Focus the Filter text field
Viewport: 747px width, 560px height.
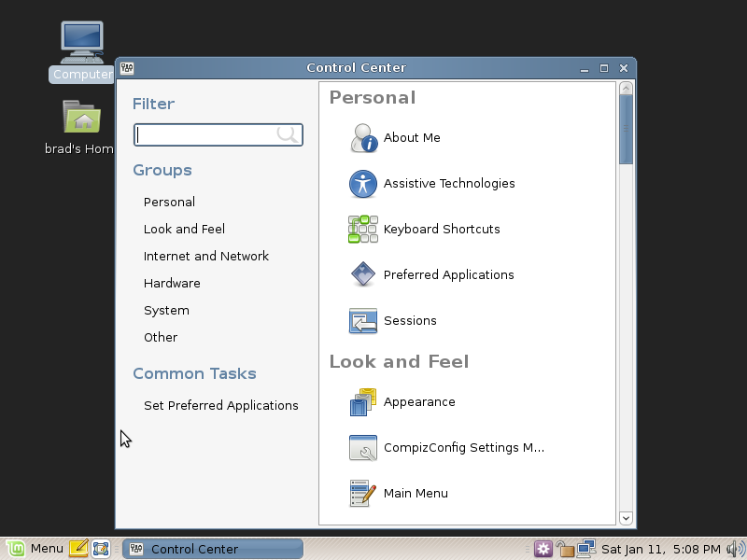(218, 134)
